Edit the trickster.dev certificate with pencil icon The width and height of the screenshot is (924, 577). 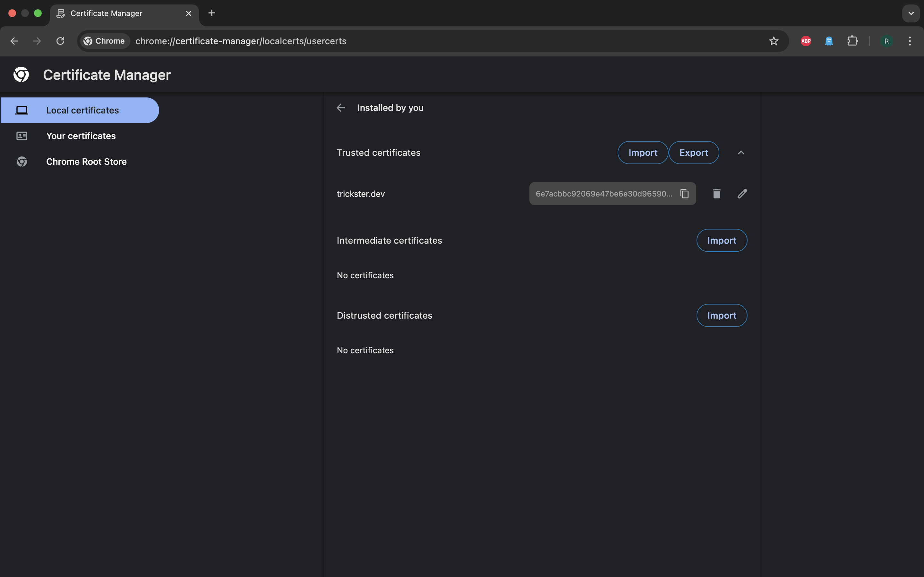[x=742, y=194]
